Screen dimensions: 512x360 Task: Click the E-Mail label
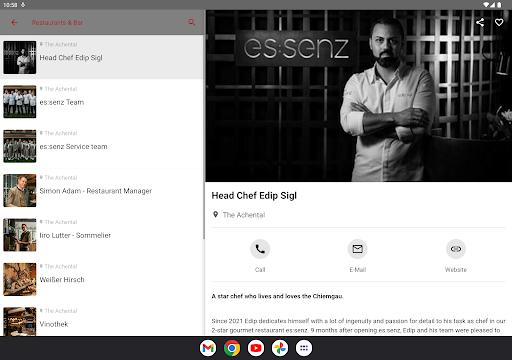coord(358,270)
